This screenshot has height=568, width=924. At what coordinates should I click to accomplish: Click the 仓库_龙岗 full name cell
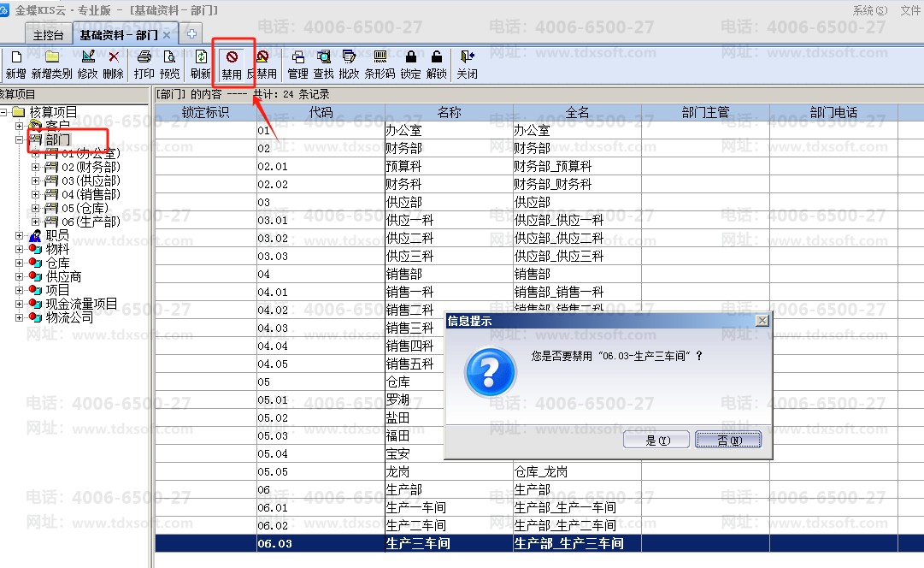point(577,472)
